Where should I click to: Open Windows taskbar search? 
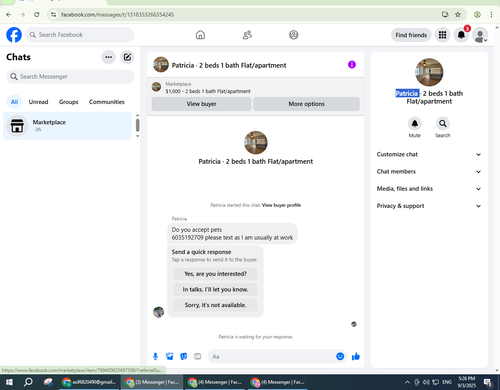coord(28,382)
